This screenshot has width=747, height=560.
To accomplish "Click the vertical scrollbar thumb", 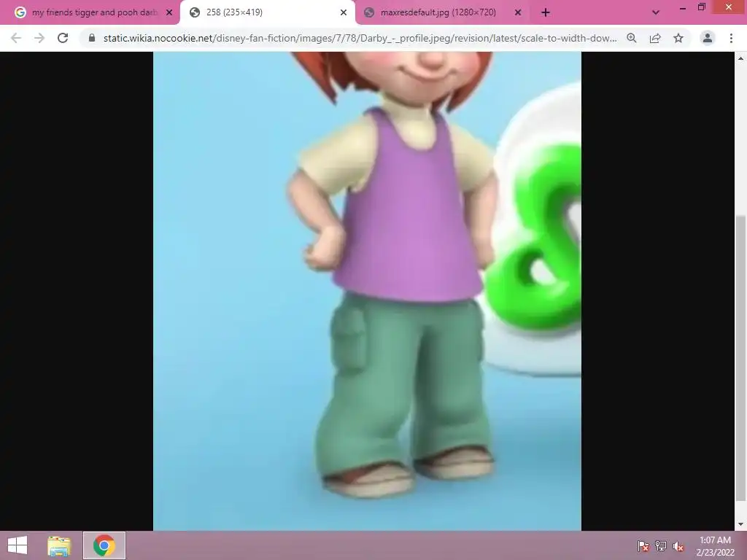I will (x=740, y=357).
